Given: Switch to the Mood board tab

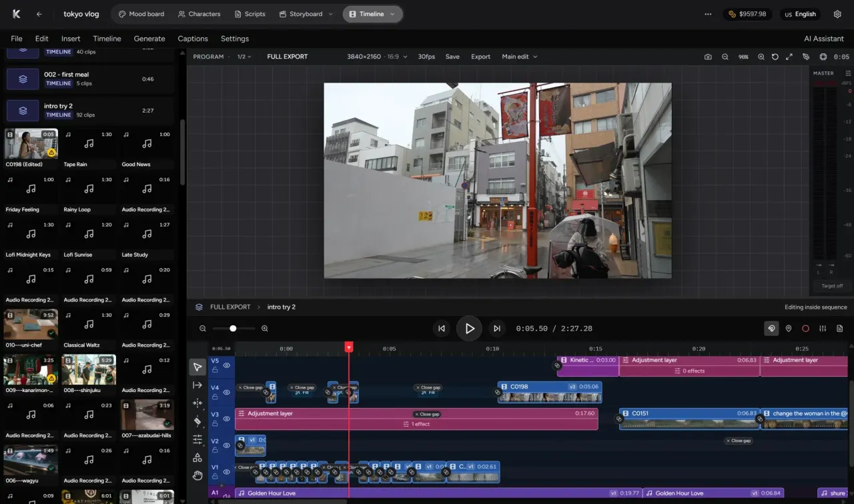Looking at the screenshot, I should pos(141,14).
